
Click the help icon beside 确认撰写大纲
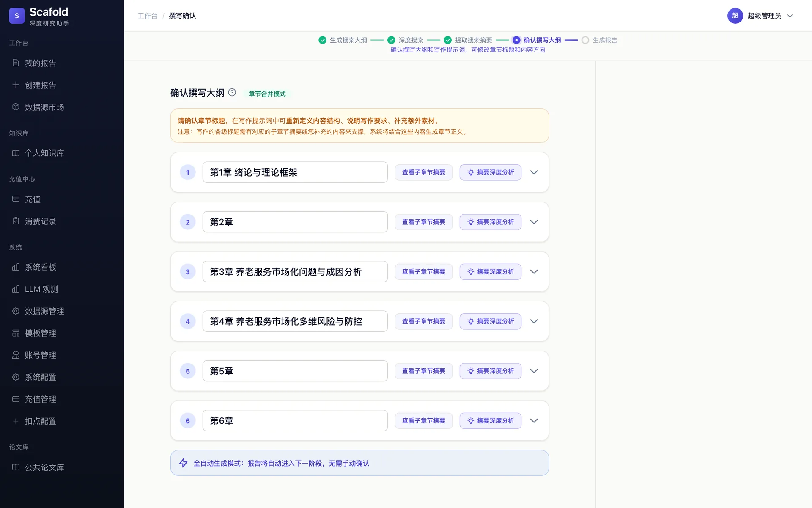pos(232,92)
